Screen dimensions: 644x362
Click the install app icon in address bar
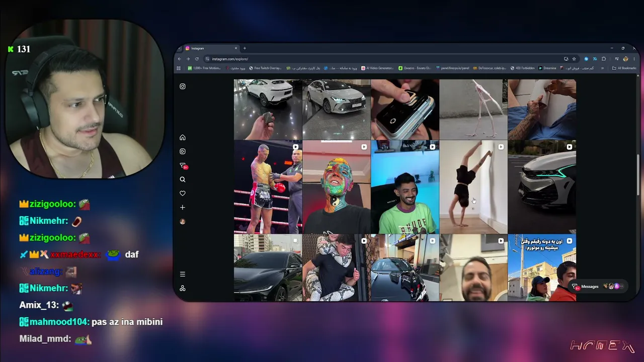566,59
